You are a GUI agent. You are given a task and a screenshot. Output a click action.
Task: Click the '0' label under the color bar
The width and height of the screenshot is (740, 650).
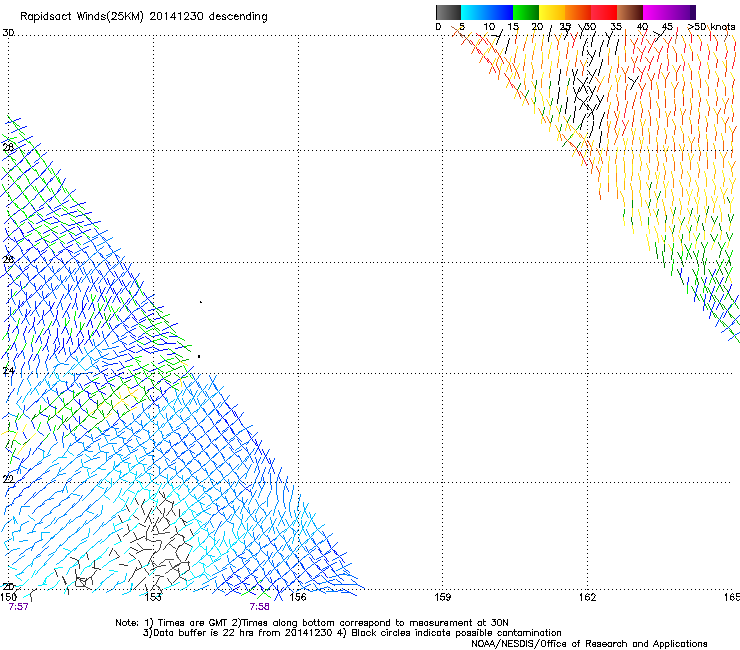(438, 27)
